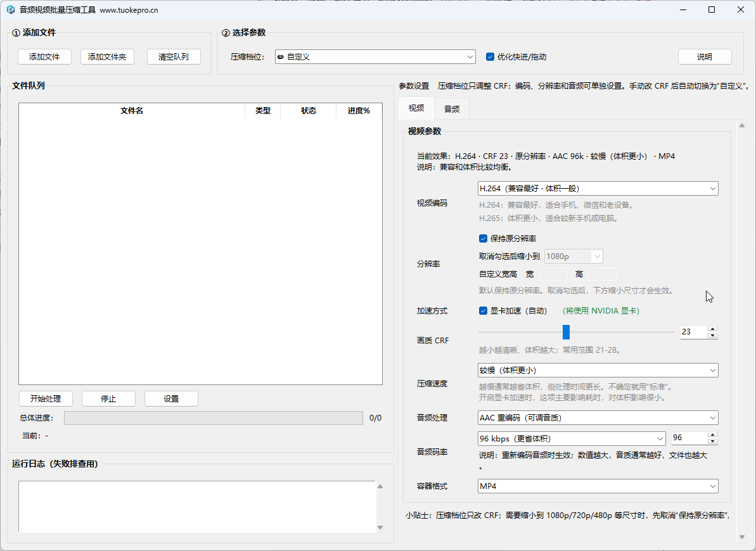Click the log area scroll up arrow
The image size is (756, 551).
[380, 486]
